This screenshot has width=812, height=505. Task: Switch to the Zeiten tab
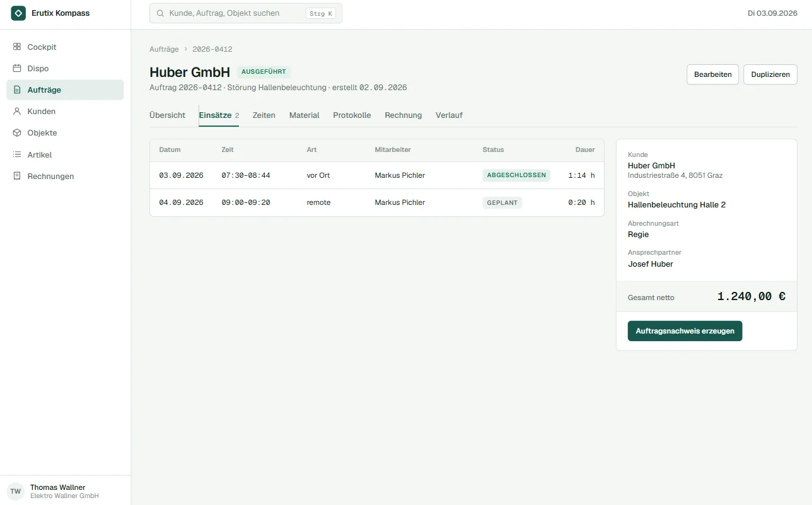(264, 115)
